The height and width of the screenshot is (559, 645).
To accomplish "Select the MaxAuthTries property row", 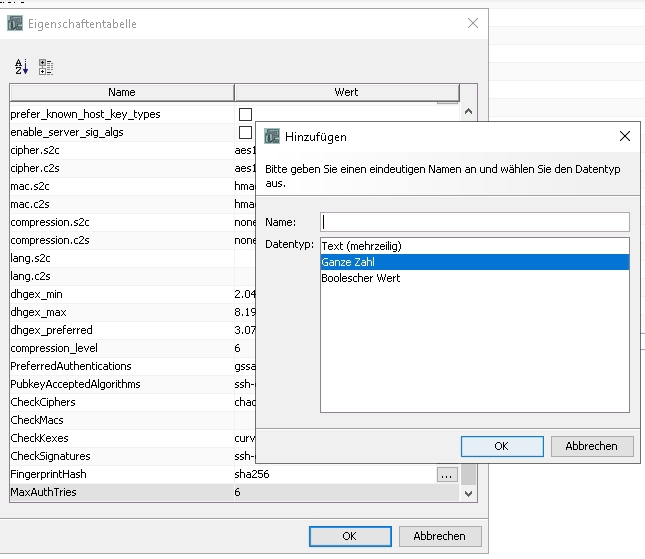I will (x=120, y=492).
